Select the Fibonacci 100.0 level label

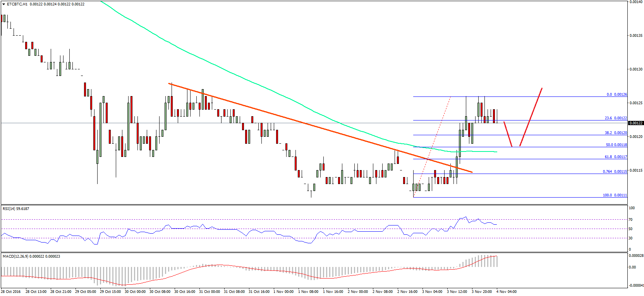point(615,195)
